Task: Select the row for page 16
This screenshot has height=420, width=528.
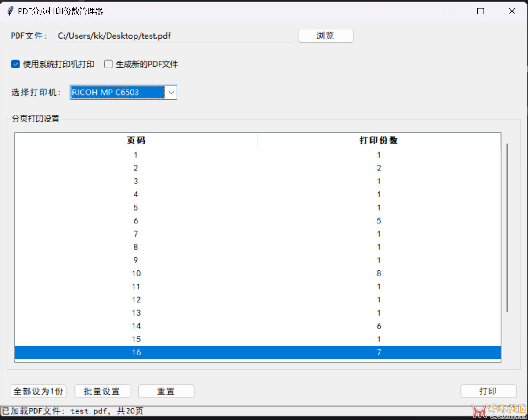Action: tap(257, 352)
